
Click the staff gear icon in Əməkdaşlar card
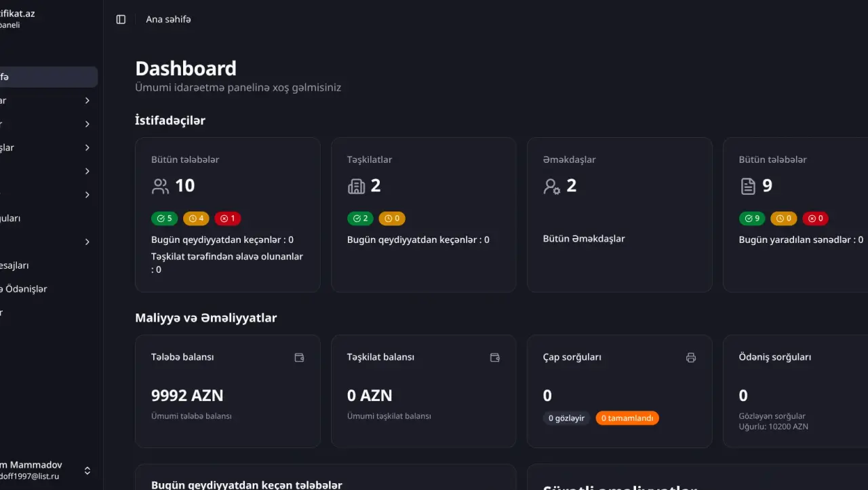tap(552, 186)
